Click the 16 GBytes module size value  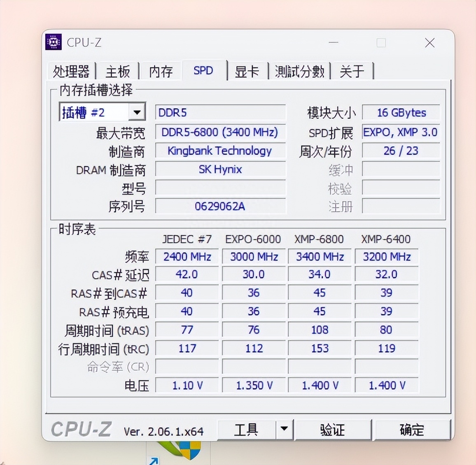coord(401,112)
